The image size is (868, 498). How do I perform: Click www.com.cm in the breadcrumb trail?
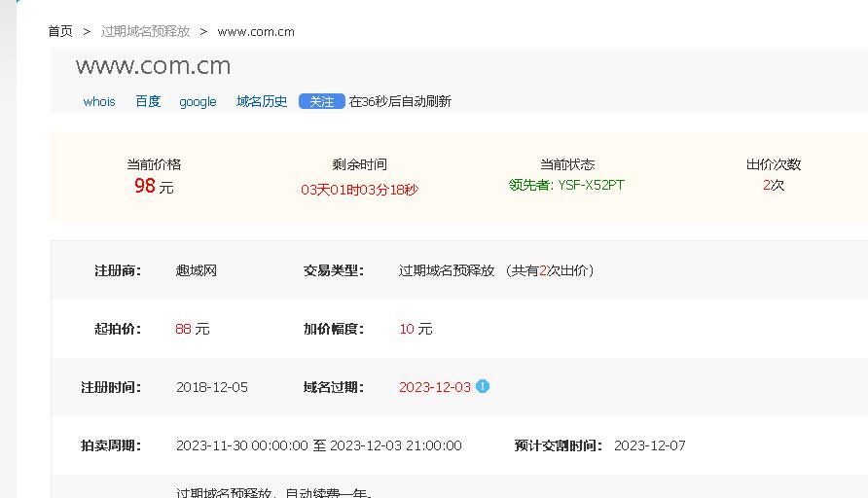coord(256,31)
